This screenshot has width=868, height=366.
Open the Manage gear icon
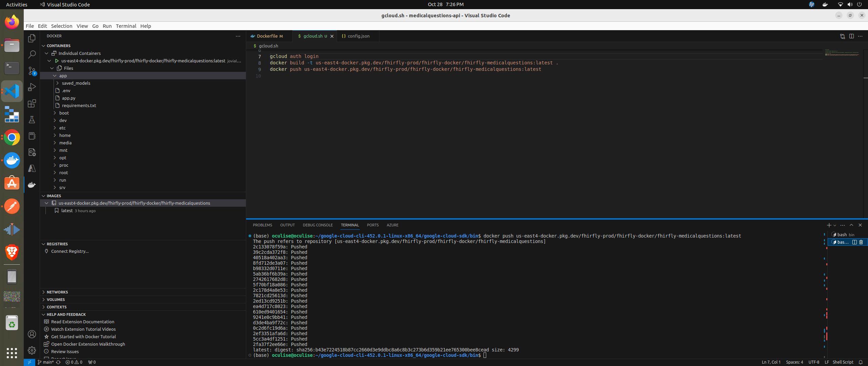coord(32,350)
